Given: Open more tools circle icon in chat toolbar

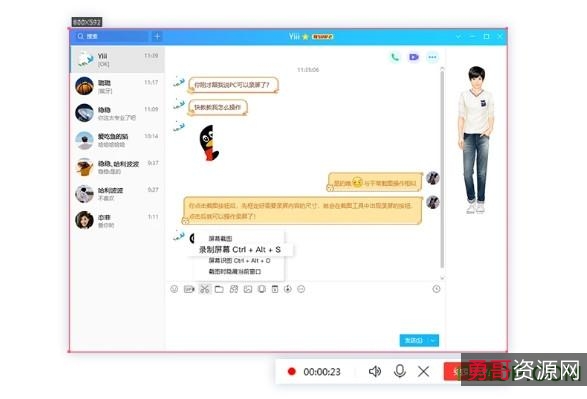Looking at the screenshot, I should click(301, 289).
